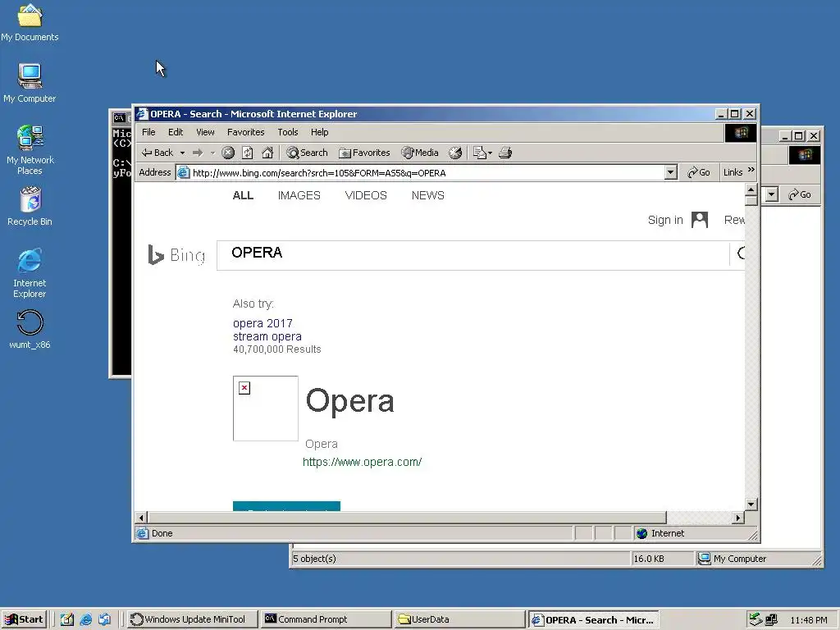Viewport: 840px width, 630px height.
Task: Open the Search pane toolbar button
Action: tap(307, 153)
